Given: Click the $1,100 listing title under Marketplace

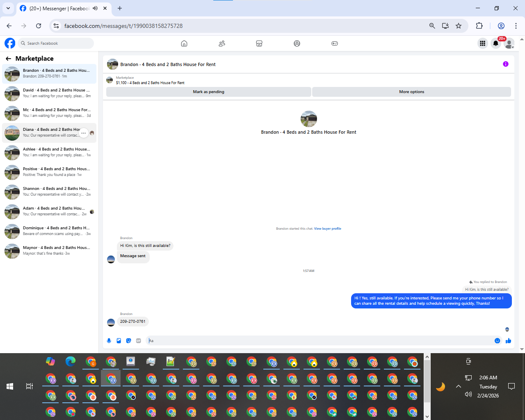Looking at the screenshot, I should (x=150, y=83).
